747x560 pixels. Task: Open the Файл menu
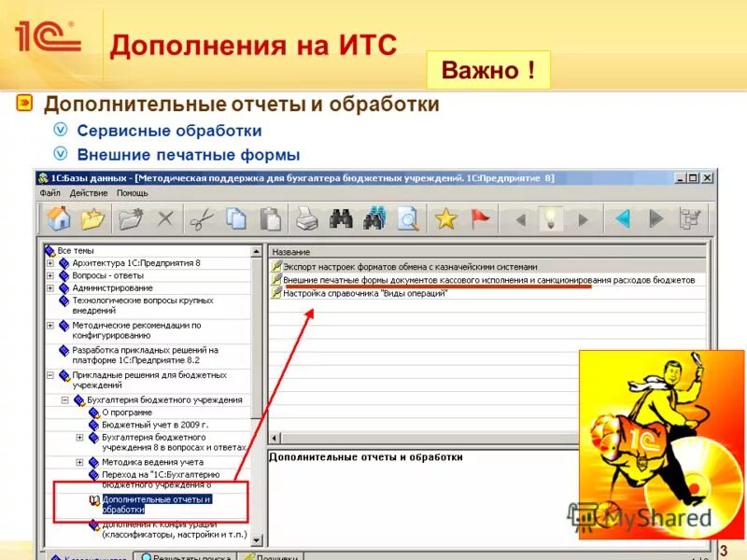coord(50,193)
